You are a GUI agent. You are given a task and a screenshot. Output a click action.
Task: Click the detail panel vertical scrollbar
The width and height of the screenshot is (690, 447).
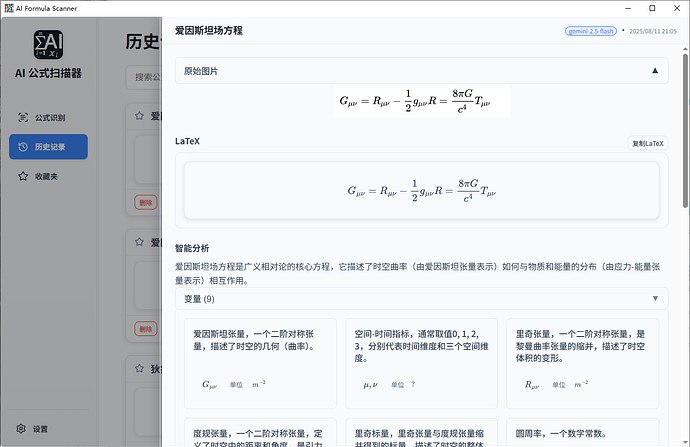tap(685, 131)
